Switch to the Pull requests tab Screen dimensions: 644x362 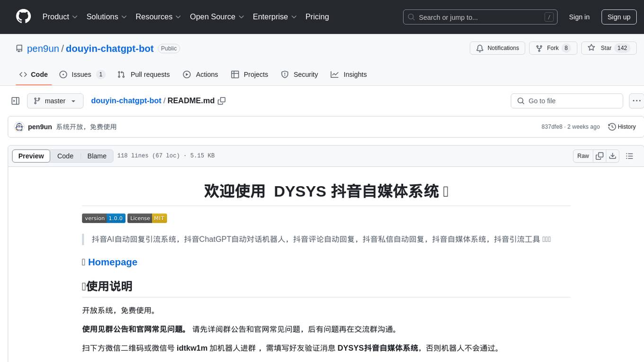[x=143, y=74]
